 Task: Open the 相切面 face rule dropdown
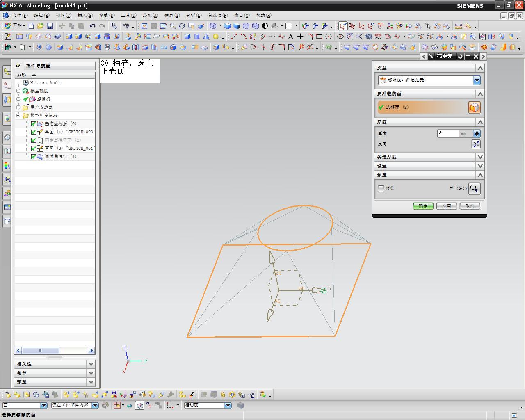coord(228,405)
